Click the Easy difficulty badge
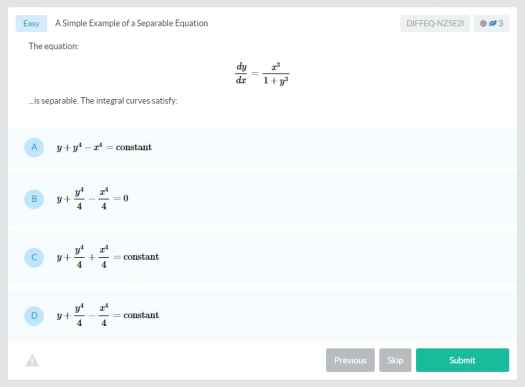Screen dimensions: 525x387 coord(31,23)
